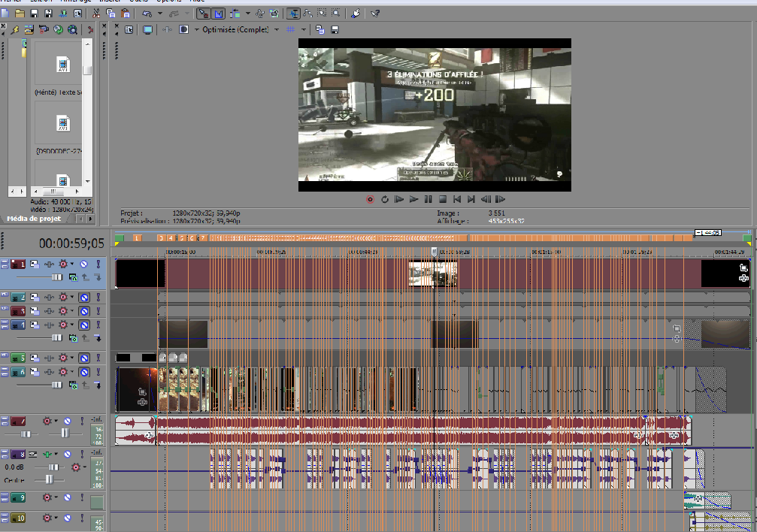Screen dimensions: 757x532
Task: Open preview overlays grid dropdown arrow
Action: 303,30
